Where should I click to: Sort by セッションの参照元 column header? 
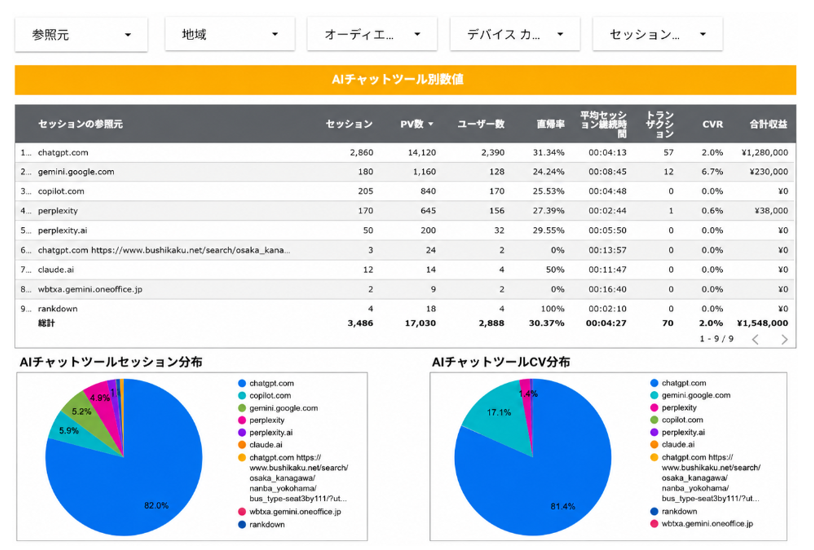(x=80, y=124)
